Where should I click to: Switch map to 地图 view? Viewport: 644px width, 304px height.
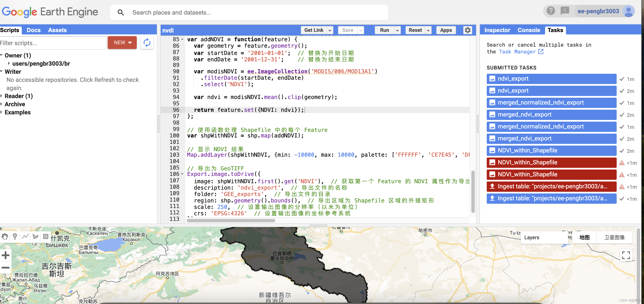(584, 237)
